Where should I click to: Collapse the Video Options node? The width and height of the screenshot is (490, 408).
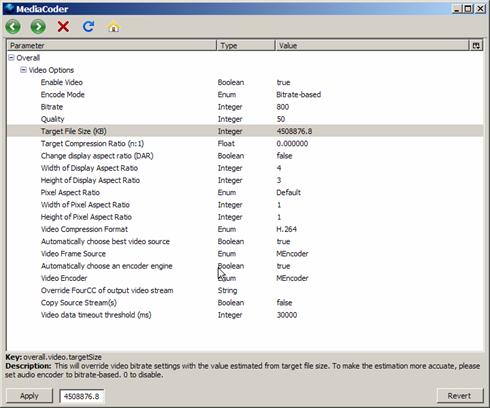point(23,70)
